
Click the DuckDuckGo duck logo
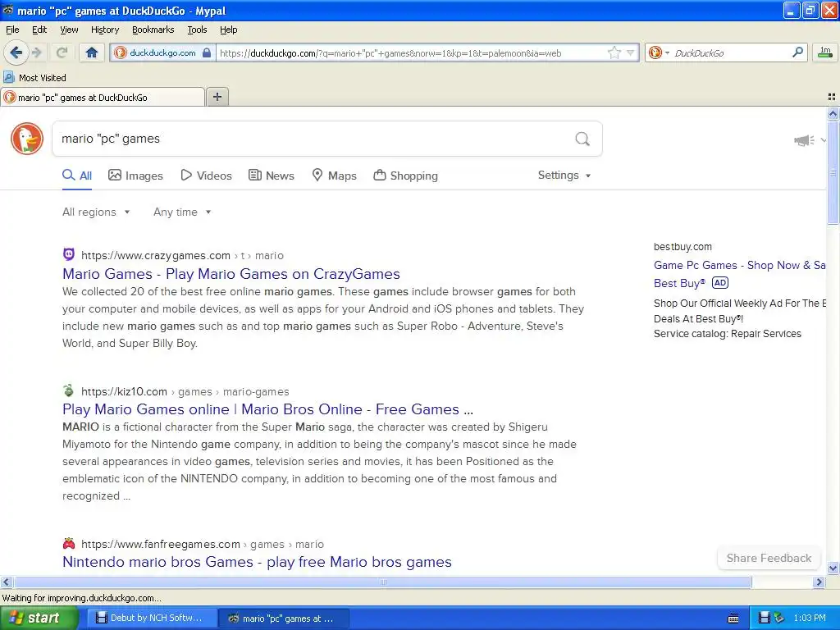click(x=27, y=139)
